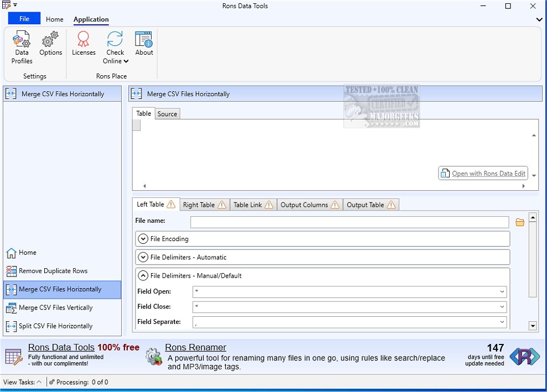Click table preview scroll right arrow
Image resolution: width=547 pixels, height=392 pixels.
pyautogui.click(x=523, y=186)
